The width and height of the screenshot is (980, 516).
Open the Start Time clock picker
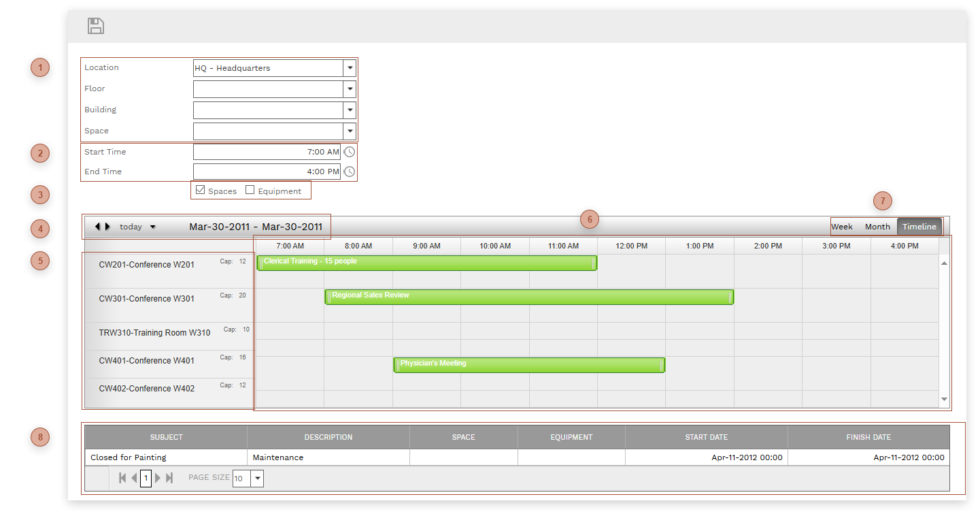pyautogui.click(x=349, y=152)
